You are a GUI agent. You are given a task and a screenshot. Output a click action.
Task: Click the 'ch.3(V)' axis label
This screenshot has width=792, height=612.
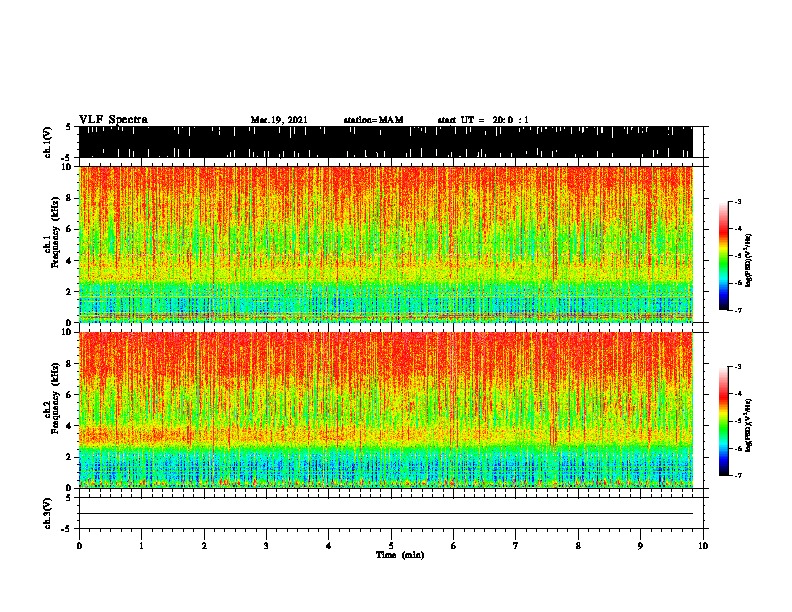pyautogui.click(x=48, y=513)
